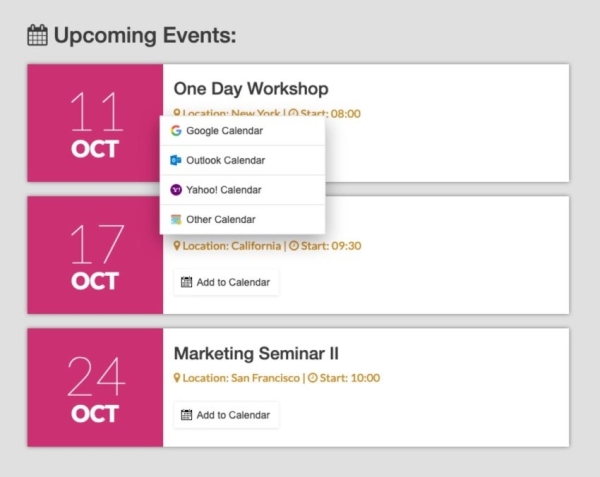
Task: Choose the Yahoo! Calendar option
Action: [x=223, y=190]
